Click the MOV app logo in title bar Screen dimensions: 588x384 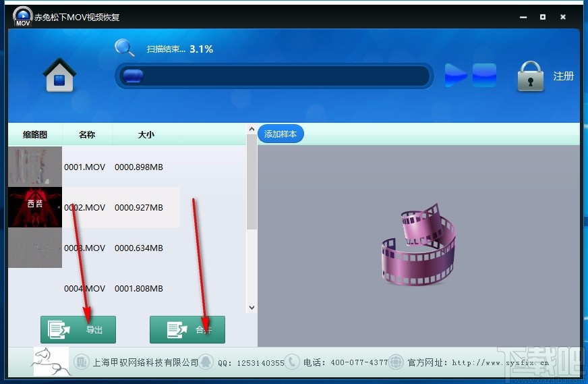click(x=22, y=16)
